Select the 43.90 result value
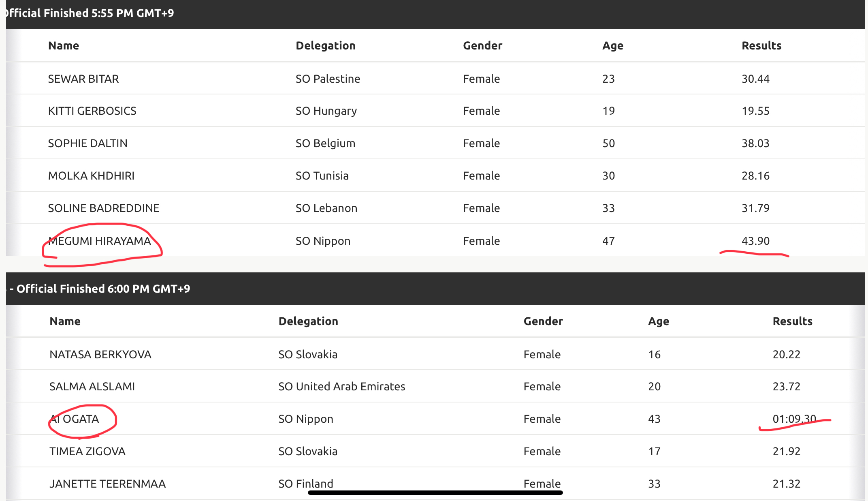 (x=755, y=241)
